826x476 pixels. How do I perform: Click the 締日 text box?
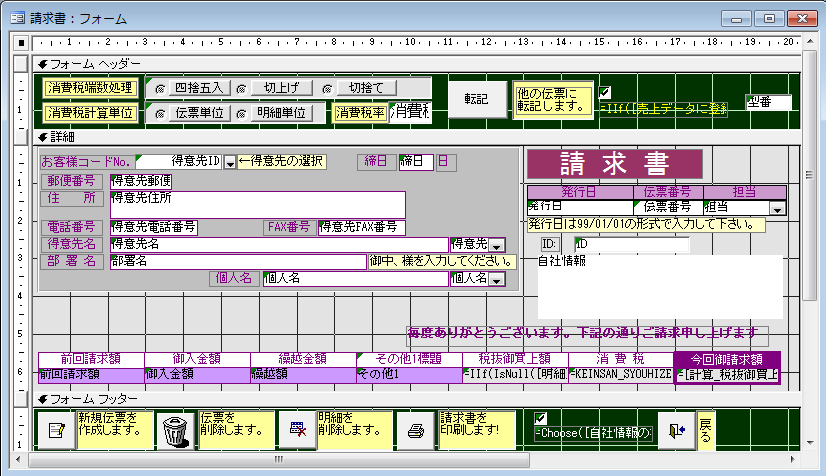(416, 162)
